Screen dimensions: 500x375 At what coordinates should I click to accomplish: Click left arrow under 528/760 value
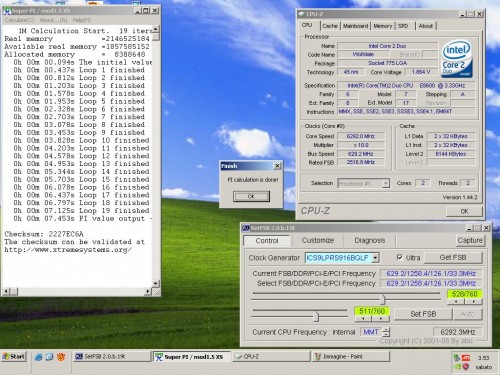point(456,301)
